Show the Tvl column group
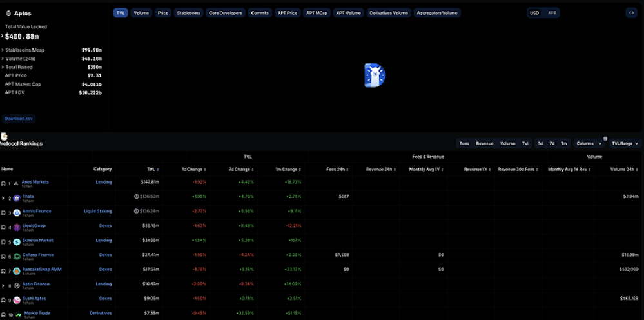644x320 pixels. coord(525,143)
